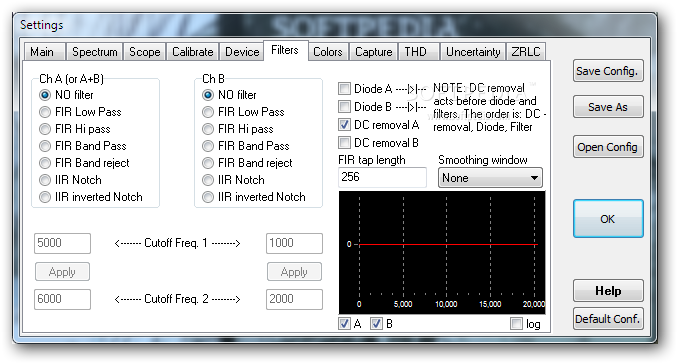Click Ch A Cutoff Freq. 2 field

coord(62,299)
